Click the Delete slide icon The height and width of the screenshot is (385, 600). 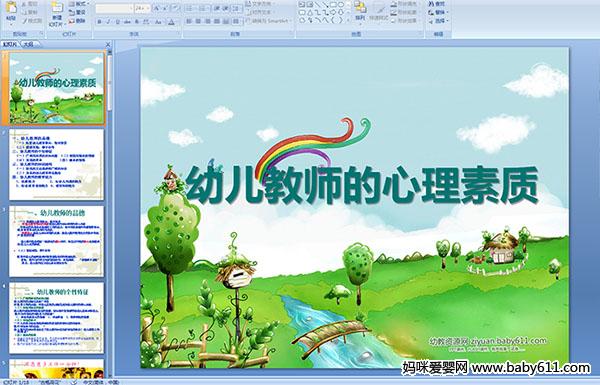[x=78, y=21]
